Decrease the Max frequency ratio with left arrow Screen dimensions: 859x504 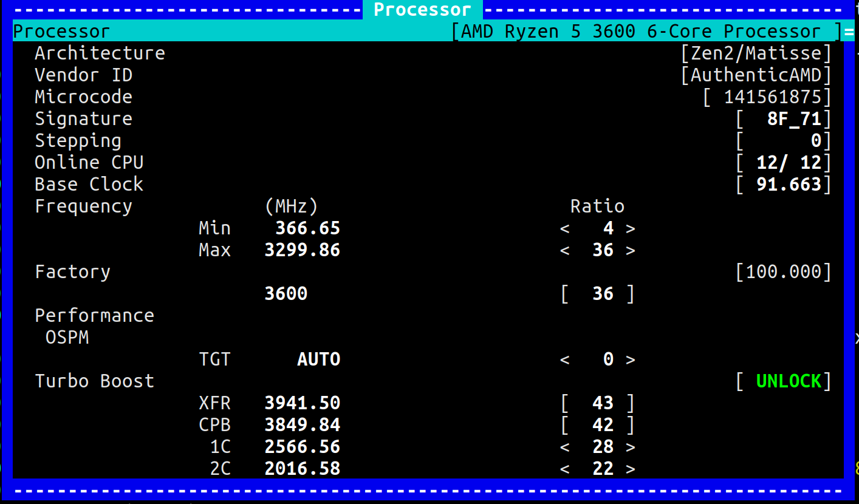tap(565, 251)
